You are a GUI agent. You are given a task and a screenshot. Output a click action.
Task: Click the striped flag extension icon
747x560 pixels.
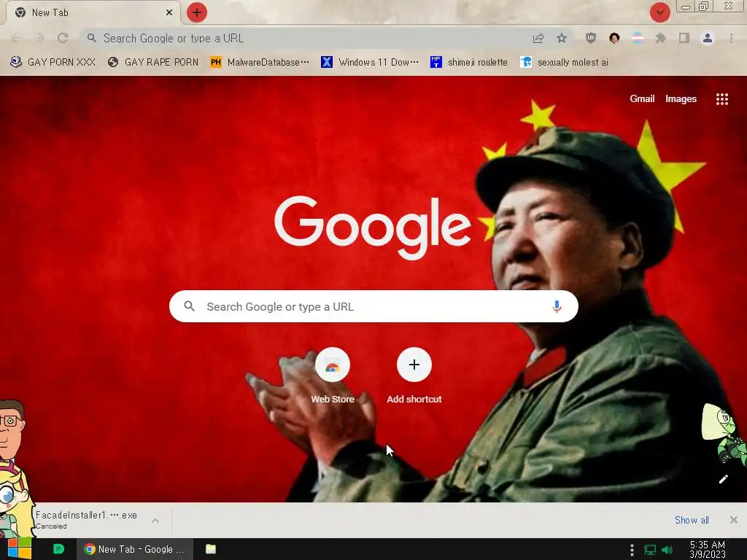638,38
